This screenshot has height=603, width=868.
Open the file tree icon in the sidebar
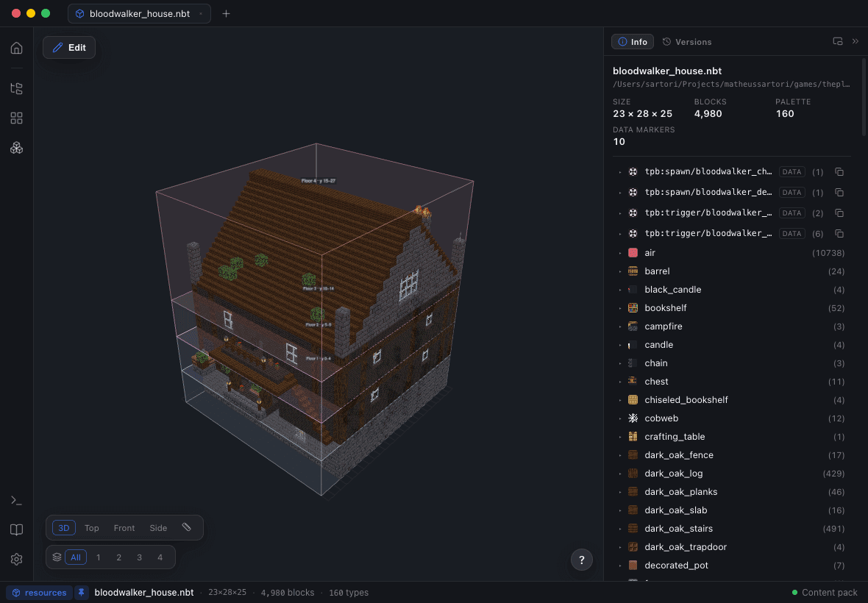point(17,88)
